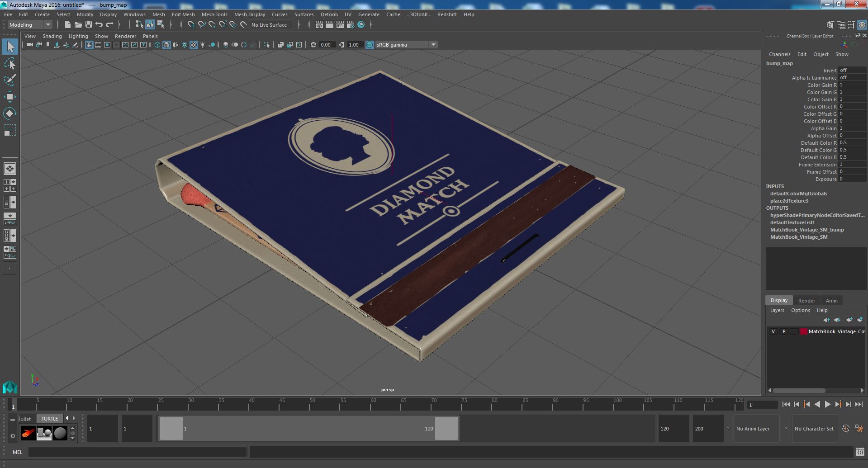Open the Modeling menu set dropdown

click(30, 25)
